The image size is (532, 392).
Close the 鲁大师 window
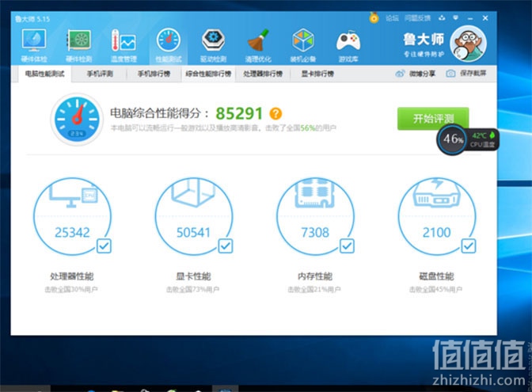coord(485,18)
